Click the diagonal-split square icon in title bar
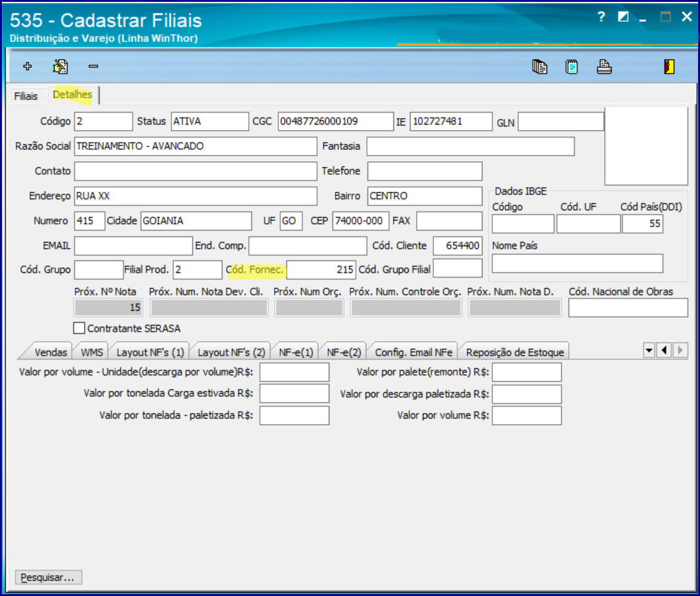 coord(623,17)
